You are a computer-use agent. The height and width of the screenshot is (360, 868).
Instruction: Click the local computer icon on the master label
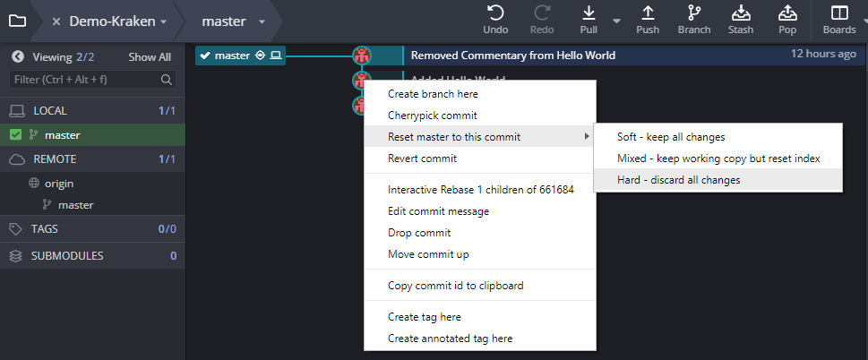point(276,56)
